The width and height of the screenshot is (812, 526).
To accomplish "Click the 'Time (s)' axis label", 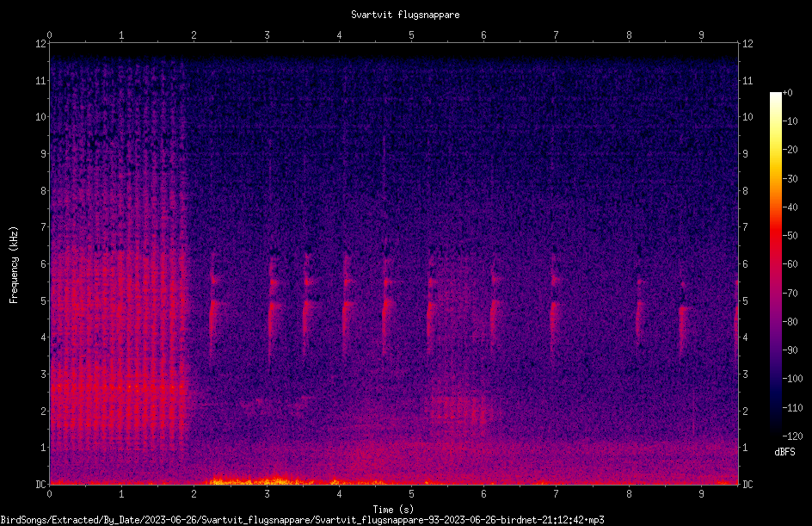I will (393, 510).
